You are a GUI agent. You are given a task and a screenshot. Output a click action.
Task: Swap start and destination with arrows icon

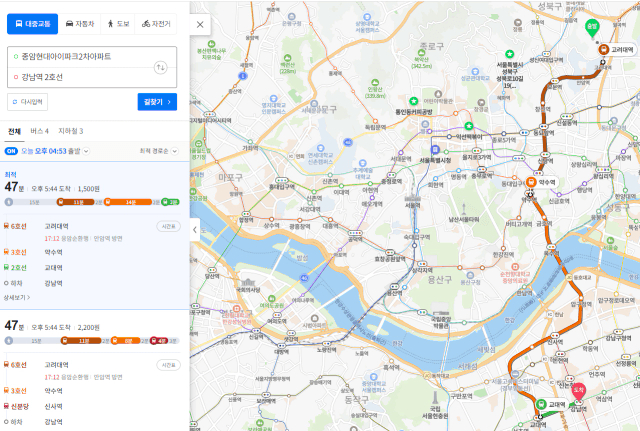click(161, 67)
